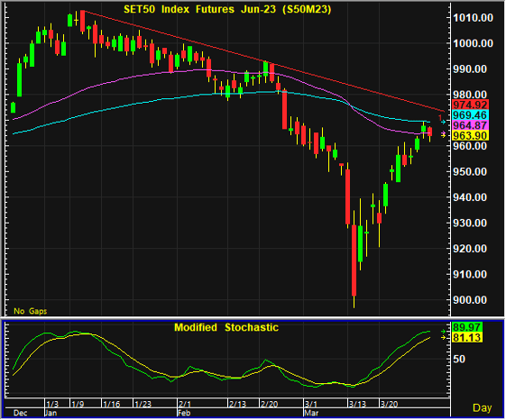The image size is (506, 420).
Task: Click the 930.00 price axis label
Action: tap(470, 223)
